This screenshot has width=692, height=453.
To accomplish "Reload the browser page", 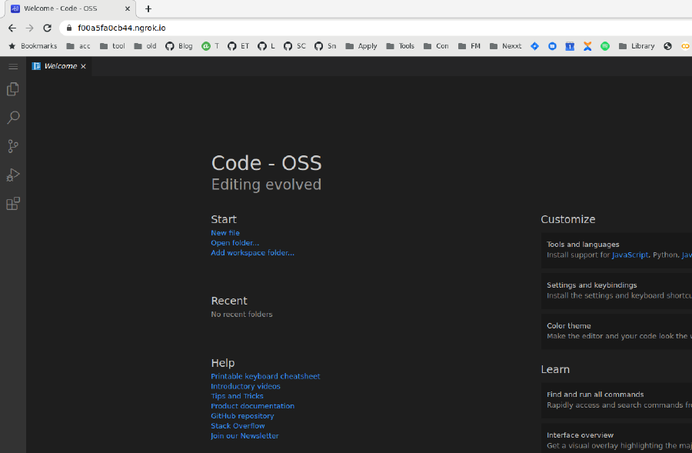I will pos(47,28).
